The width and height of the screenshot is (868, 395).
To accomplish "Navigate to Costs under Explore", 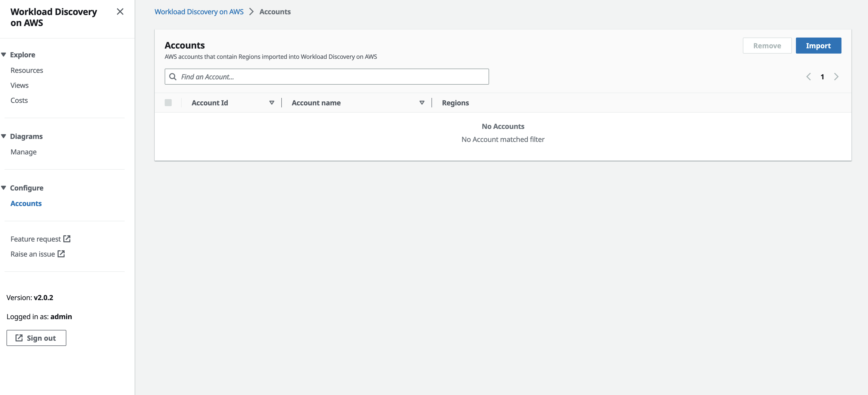I will click(x=18, y=100).
